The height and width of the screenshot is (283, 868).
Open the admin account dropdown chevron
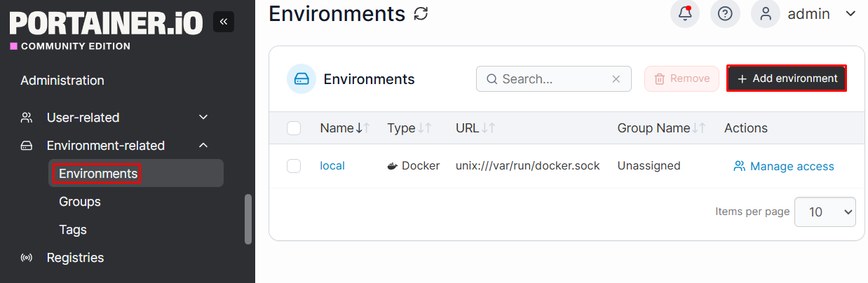tap(851, 13)
